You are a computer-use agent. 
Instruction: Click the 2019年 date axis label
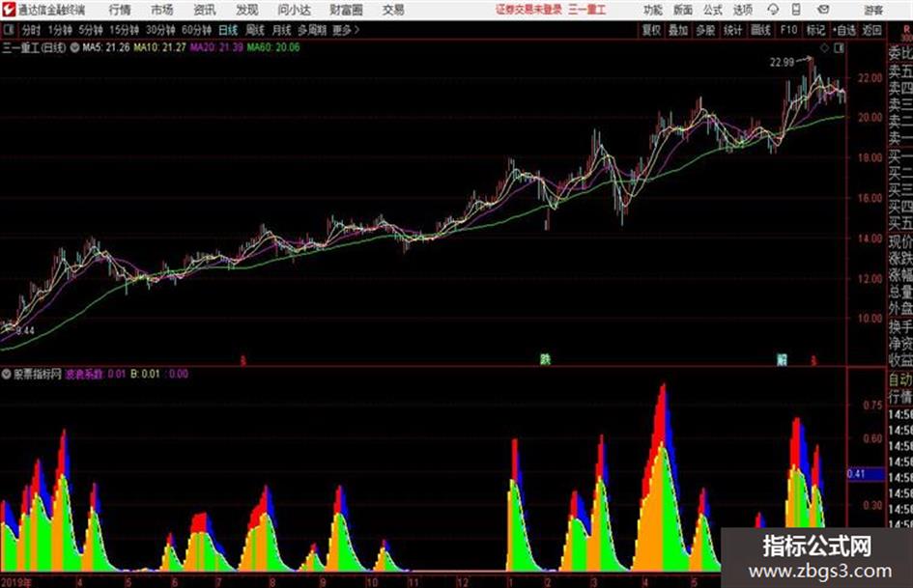click(15, 581)
